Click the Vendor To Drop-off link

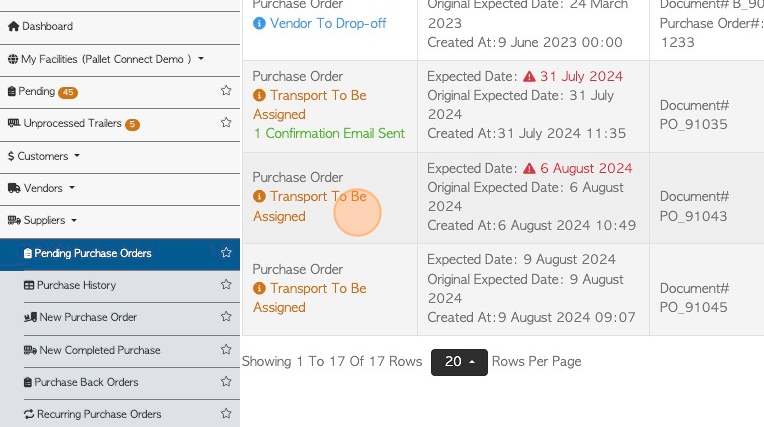click(328, 23)
